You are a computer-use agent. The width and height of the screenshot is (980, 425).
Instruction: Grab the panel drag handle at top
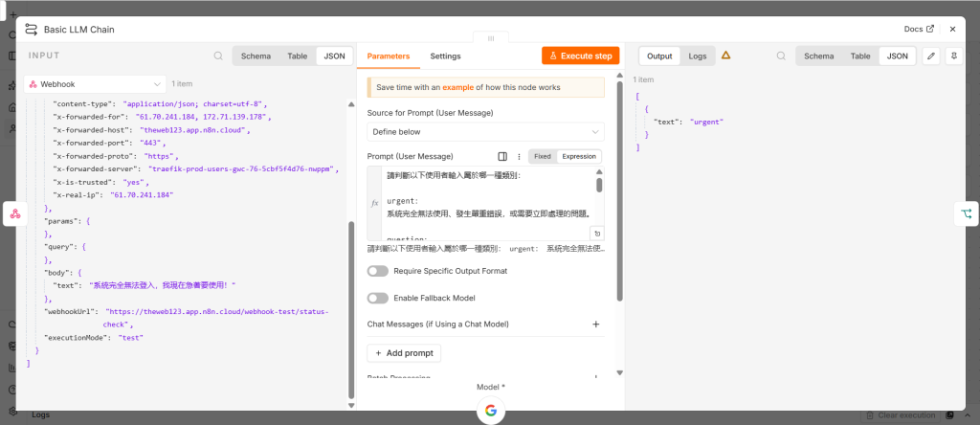491,38
